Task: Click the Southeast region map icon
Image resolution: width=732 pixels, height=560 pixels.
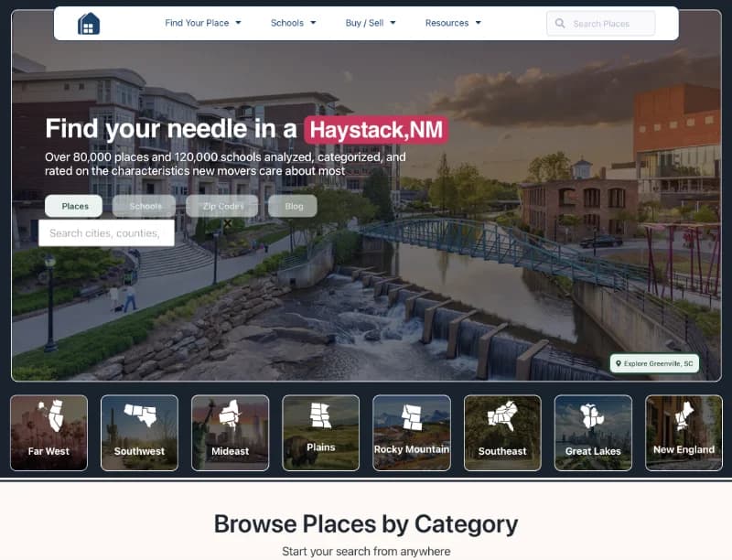Action: [x=502, y=415]
